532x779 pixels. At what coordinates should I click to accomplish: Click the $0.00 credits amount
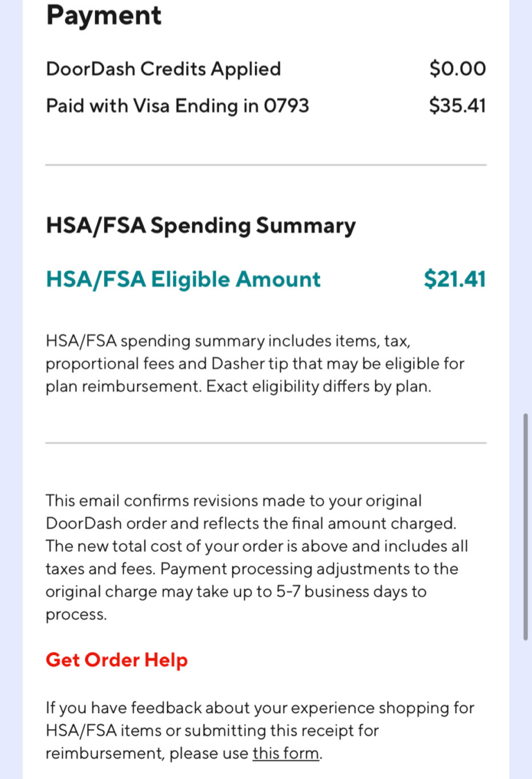click(x=457, y=69)
